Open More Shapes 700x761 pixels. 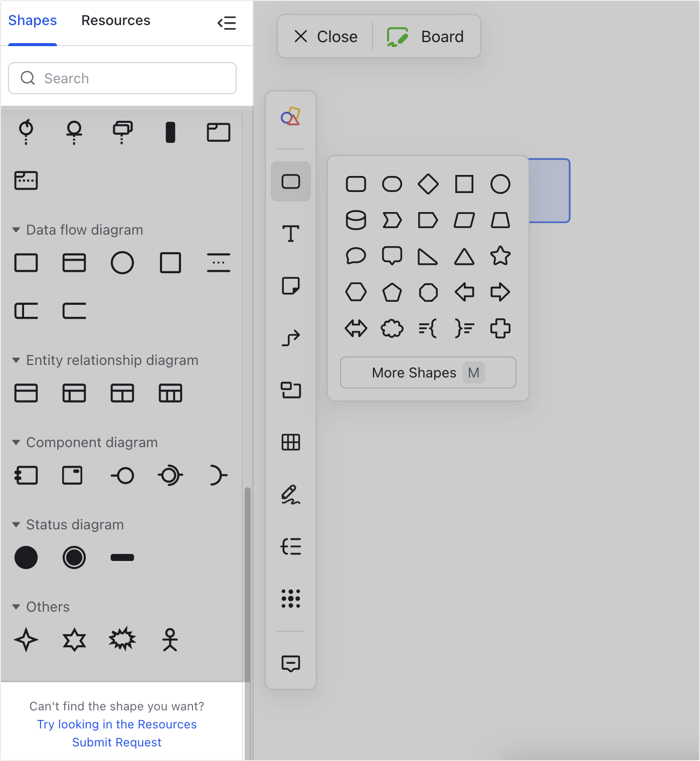428,372
